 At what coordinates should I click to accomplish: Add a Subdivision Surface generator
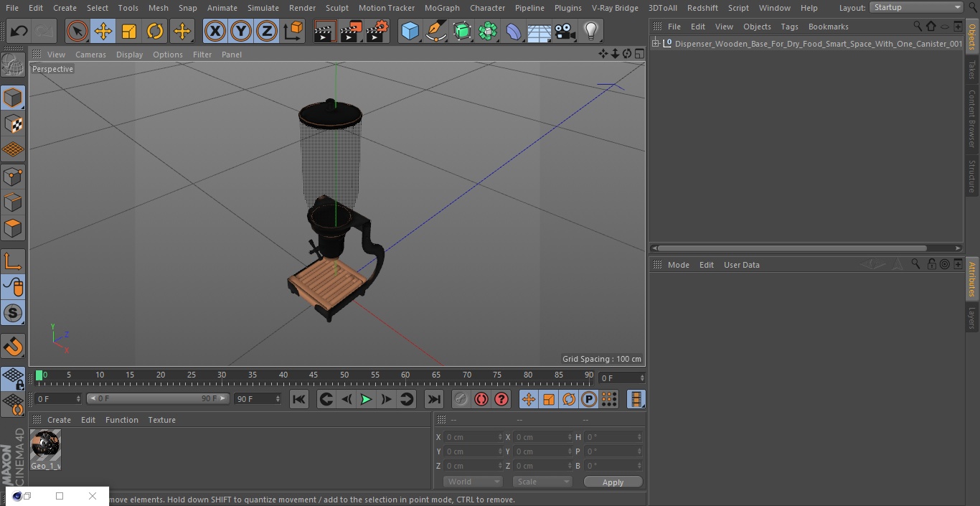tap(462, 31)
